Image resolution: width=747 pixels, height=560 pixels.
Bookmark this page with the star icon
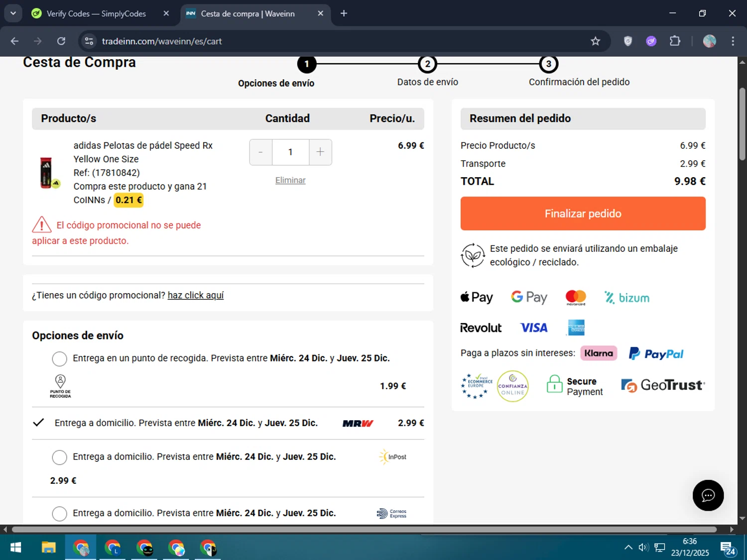tap(595, 41)
